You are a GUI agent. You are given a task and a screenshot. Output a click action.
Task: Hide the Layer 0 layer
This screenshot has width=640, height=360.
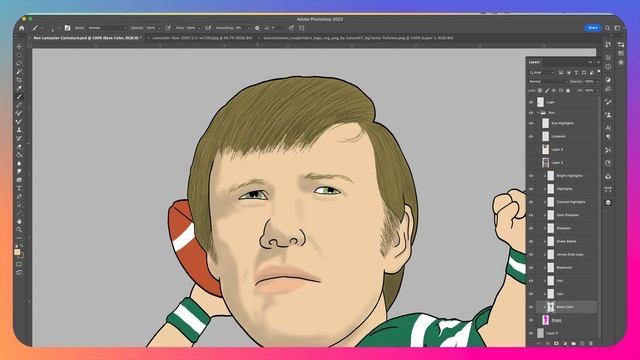point(531,333)
